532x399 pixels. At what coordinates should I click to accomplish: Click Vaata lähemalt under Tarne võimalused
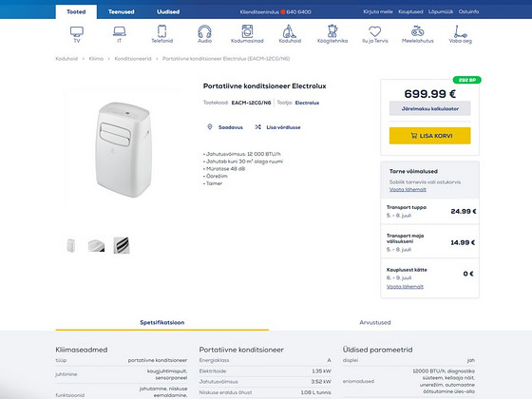408,189
